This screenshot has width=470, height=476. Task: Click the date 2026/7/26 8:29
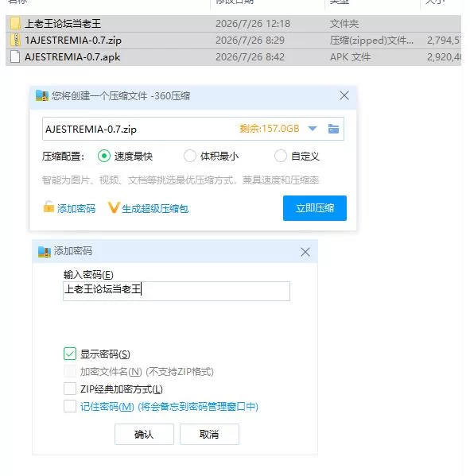pyautogui.click(x=250, y=40)
